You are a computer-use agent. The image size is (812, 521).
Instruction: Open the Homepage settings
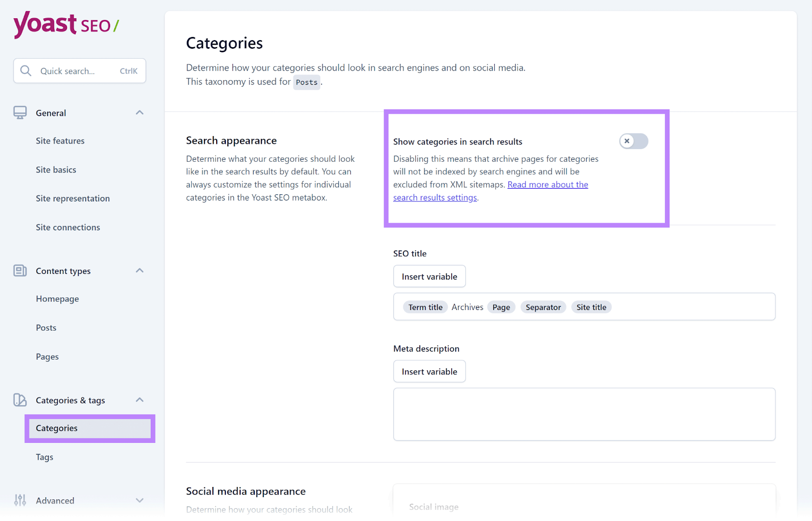[x=57, y=298]
